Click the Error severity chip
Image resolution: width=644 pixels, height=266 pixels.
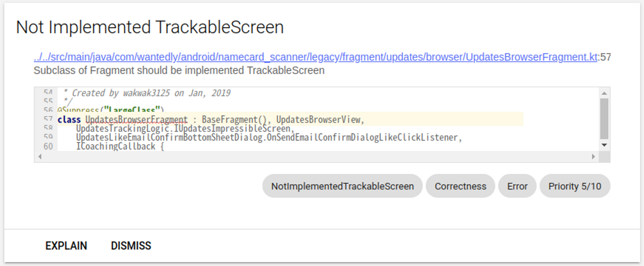click(x=517, y=186)
